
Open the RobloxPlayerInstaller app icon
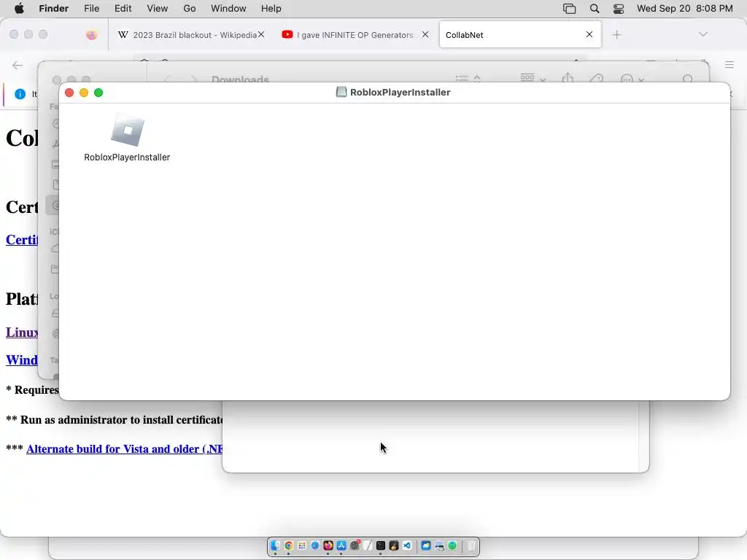point(127,130)
